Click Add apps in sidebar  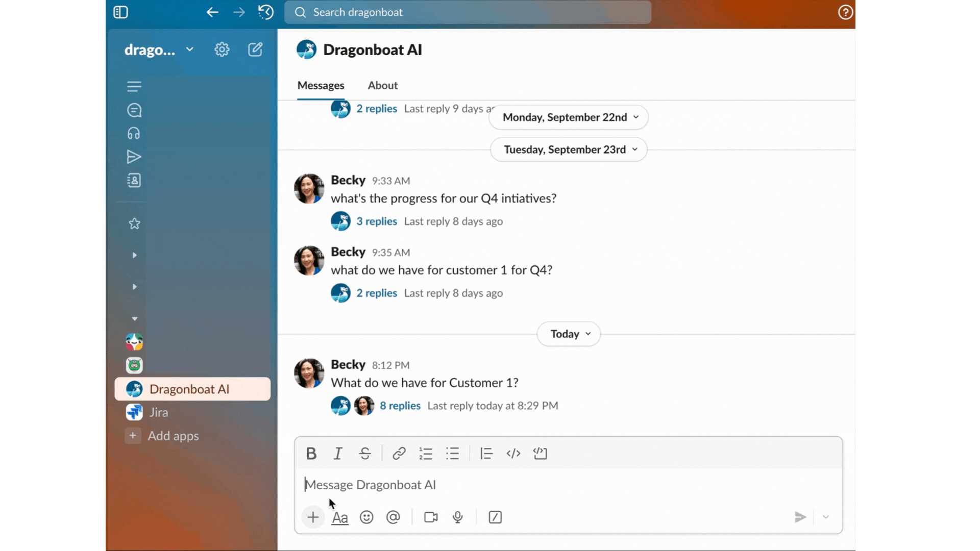[173, 436]
